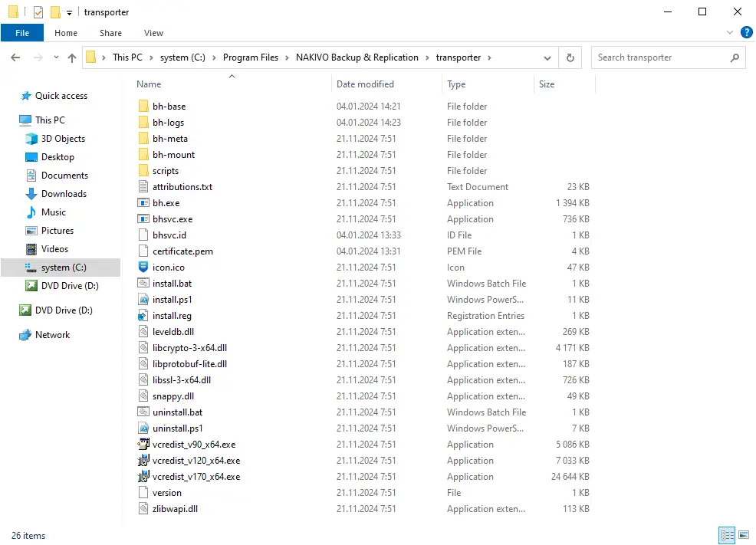
Task: Click the leveldb.dll file icon
Action: point(143,332)
